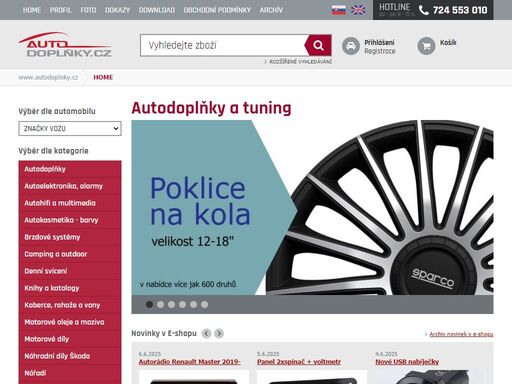This screenshot has width=512, height=384.
Task: Select Autodoplňky category
Action: click(x=70, y=169)
